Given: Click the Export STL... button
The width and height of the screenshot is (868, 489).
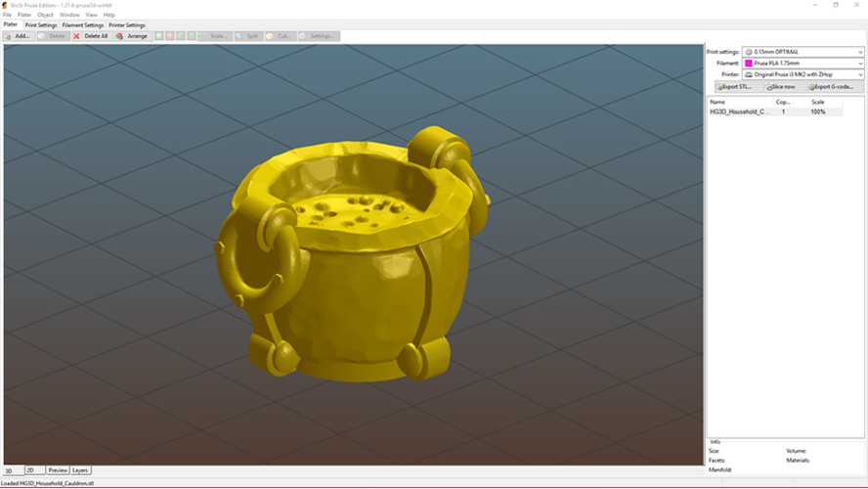Looking at the screenshot, I should tap(738, 87).
